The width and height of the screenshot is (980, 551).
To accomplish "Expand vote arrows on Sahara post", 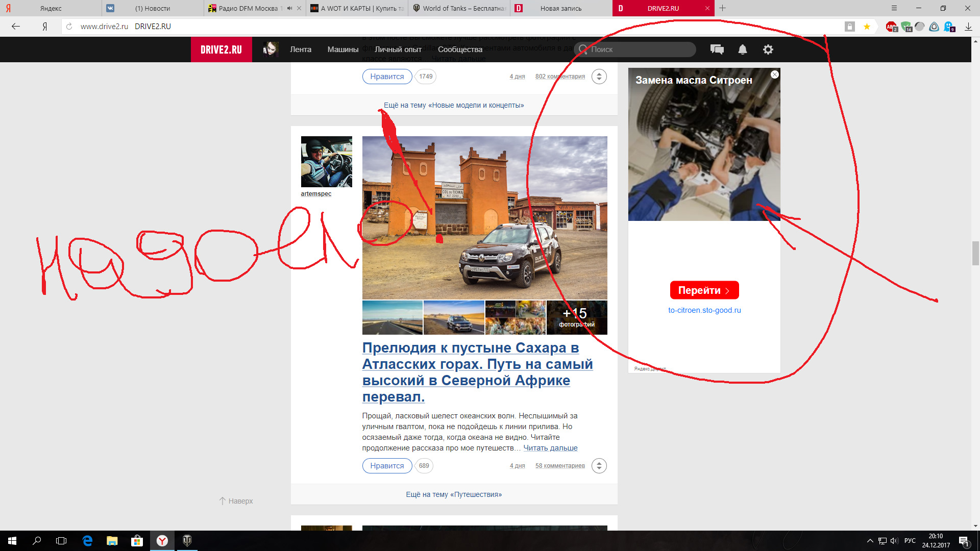I will pos(599,466).
